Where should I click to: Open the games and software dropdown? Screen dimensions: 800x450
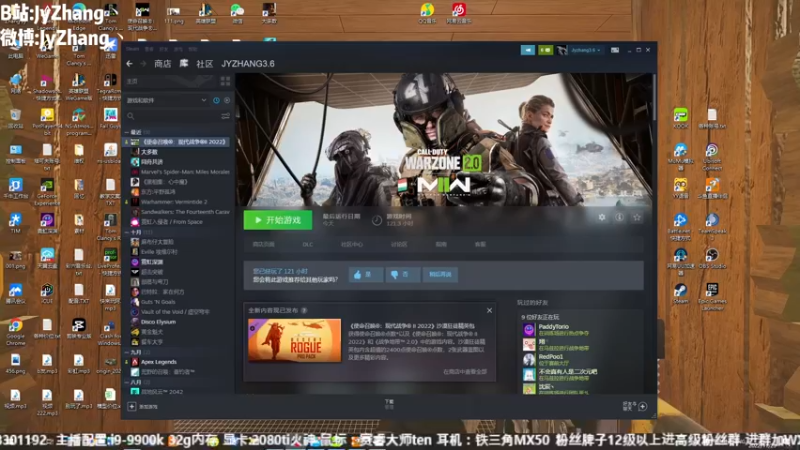pos(167,101)
